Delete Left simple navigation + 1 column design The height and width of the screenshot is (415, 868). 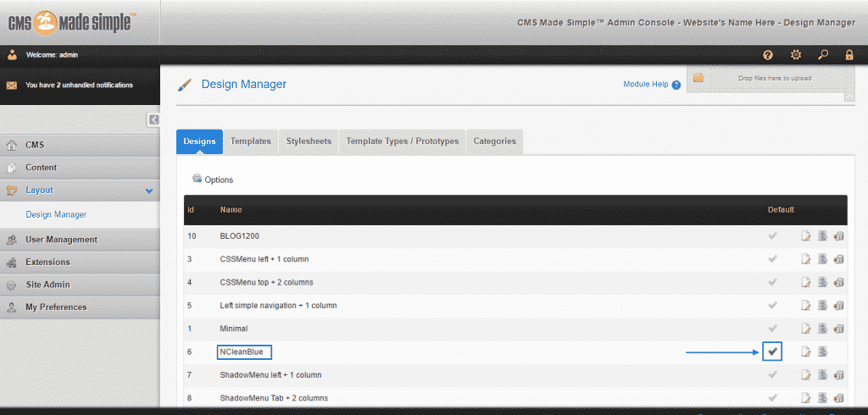click(838, 306)
